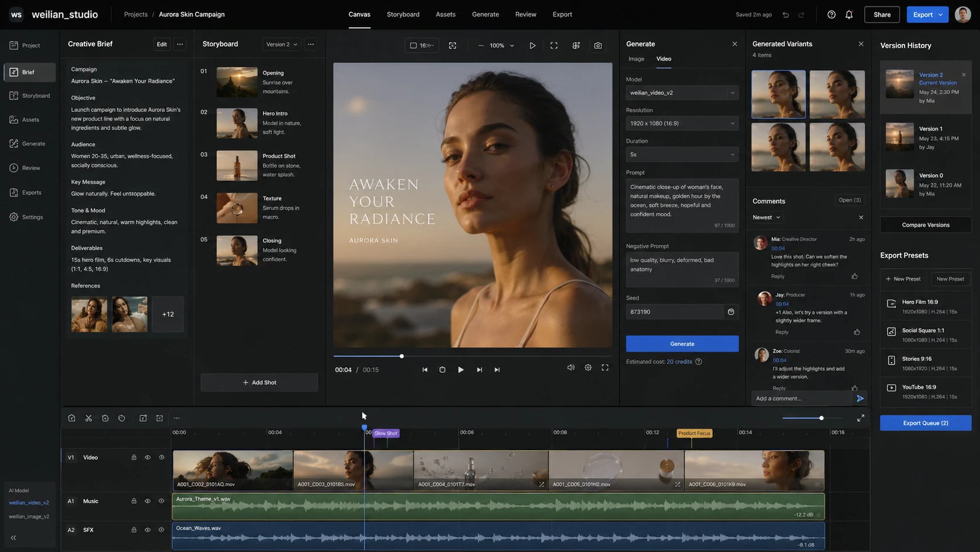Click the help question mark icon
This screenshot has width=980, height=552.
(x=831, y=15)
